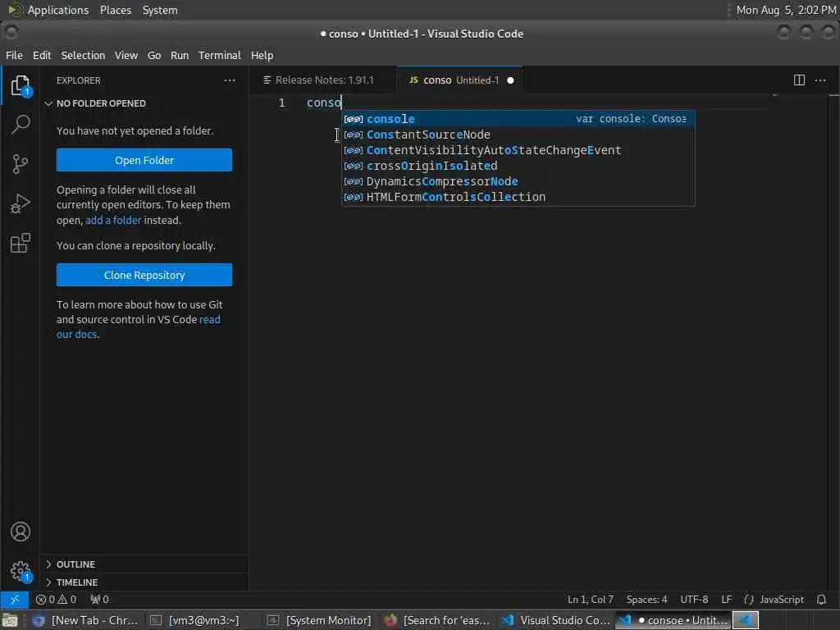Screen dimensions: 840x630
Task: Open the Source Control view icon
Action: pos(20,164)
